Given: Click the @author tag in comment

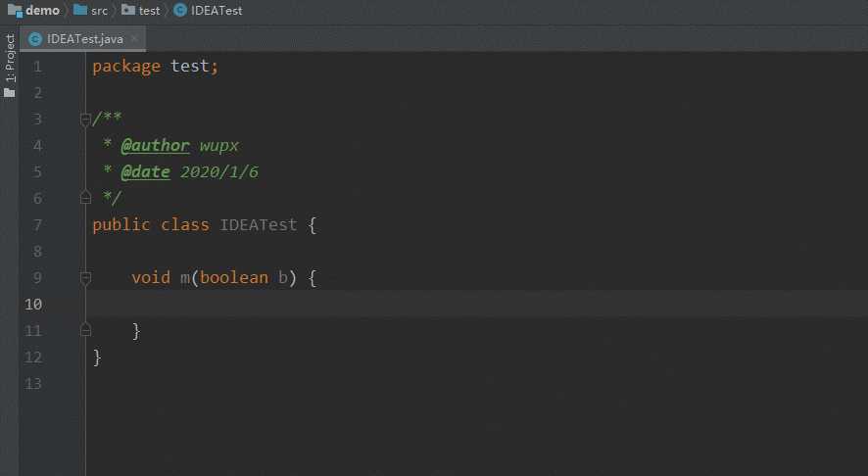Looking at the screenshot, I should (x=155, y=146).
